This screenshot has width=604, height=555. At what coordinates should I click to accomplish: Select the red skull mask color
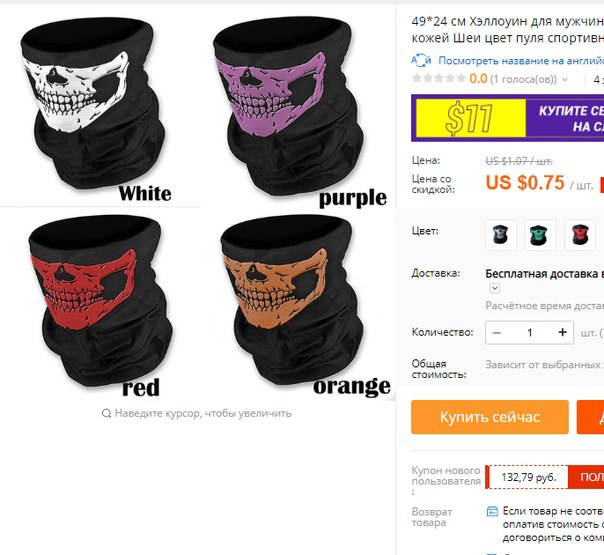pyautogui.click(x=580, y=235)
